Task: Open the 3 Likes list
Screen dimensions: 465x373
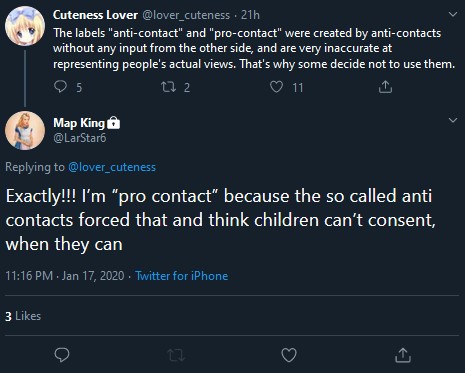Action: (x=23, y=316)
